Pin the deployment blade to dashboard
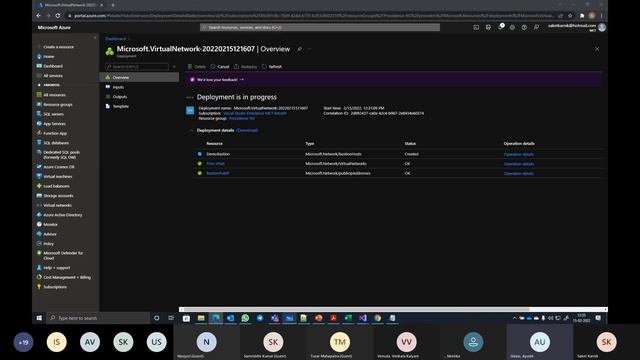 click(300, 49)
